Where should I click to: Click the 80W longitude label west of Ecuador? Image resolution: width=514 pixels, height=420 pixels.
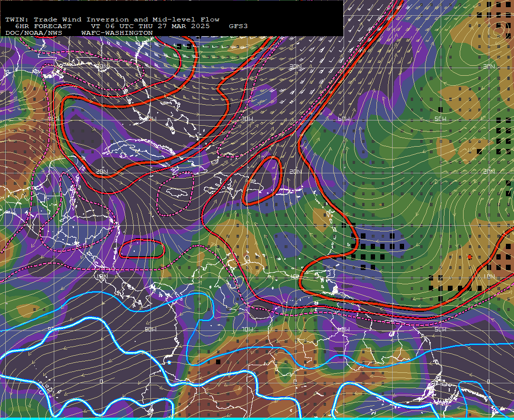coord(150,329)
